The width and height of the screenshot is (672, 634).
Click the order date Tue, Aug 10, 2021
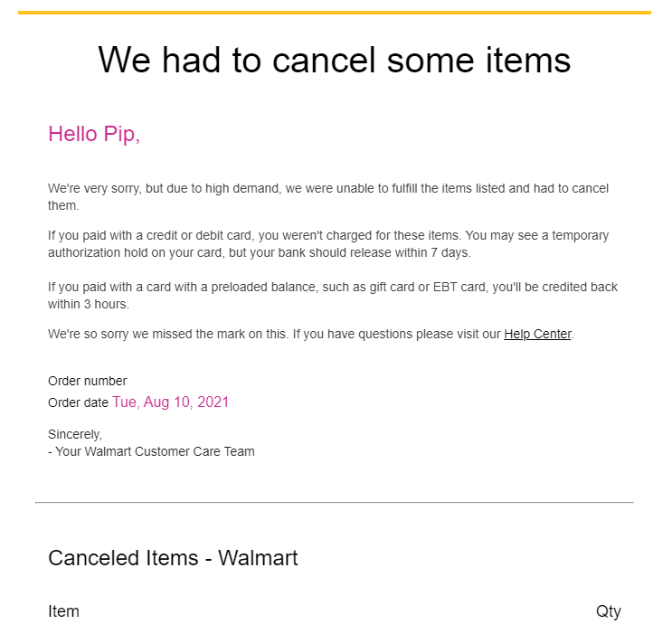171,402
